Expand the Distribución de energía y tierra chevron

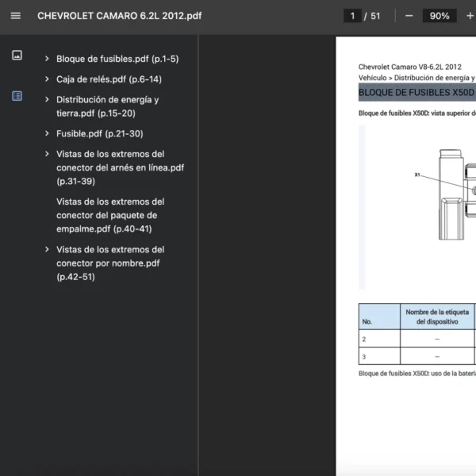click(x=48, y=100)
